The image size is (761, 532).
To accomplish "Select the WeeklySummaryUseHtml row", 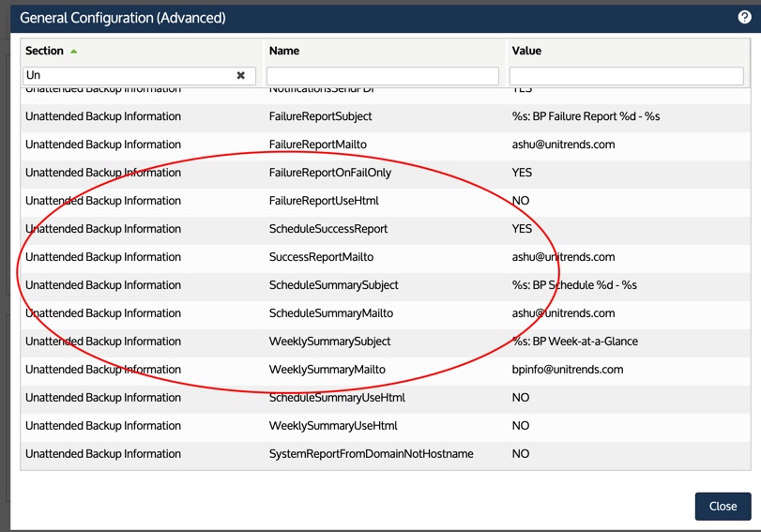I will [x=333, y=426].
